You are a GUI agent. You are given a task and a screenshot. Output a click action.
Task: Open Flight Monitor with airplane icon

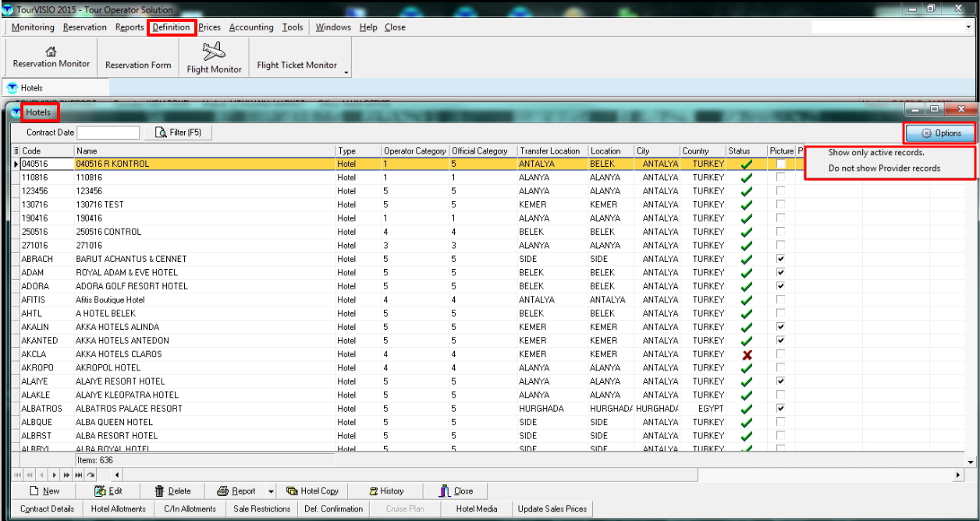214,51
